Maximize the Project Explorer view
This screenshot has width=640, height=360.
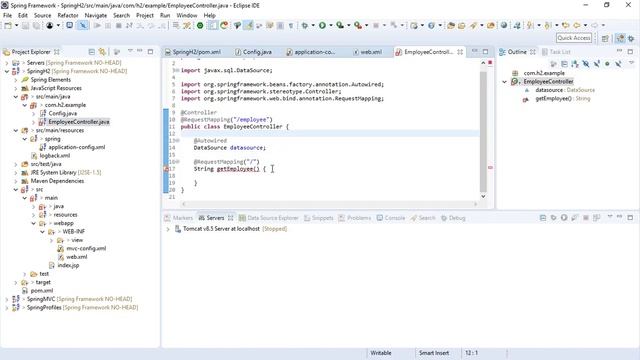click(x=150, y=51)
